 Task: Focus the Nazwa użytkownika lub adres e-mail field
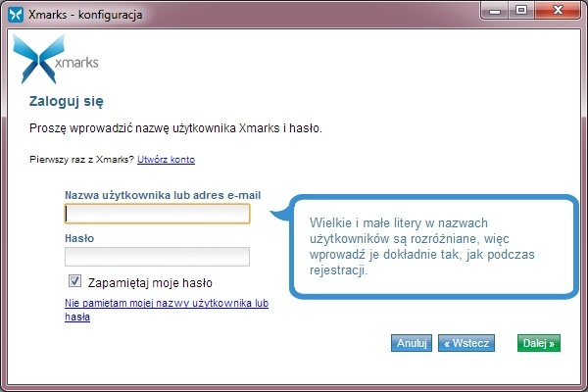pyautogui.click(x=157, y=214)
